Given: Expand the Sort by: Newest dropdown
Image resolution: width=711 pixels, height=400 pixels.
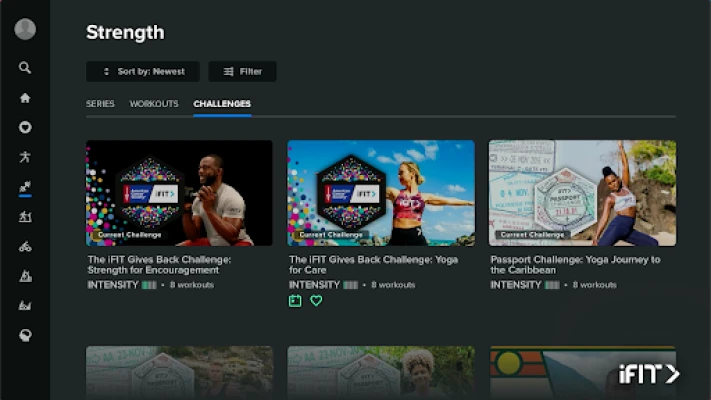Looking at the screenshot, I should [143, 72].
